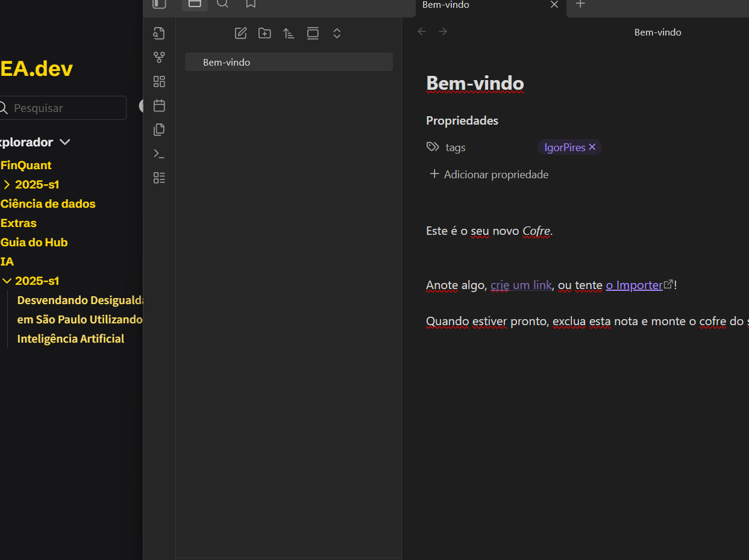Image resolution: width=749 pixels, height=560 pixels.
Task: Create a new note in file explorer
Action: [x=240, y=33]
